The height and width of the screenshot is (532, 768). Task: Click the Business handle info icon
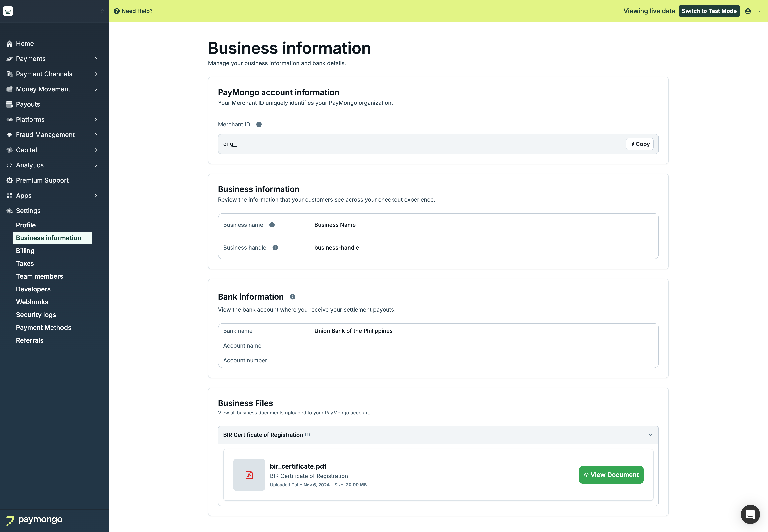(275, 248)
